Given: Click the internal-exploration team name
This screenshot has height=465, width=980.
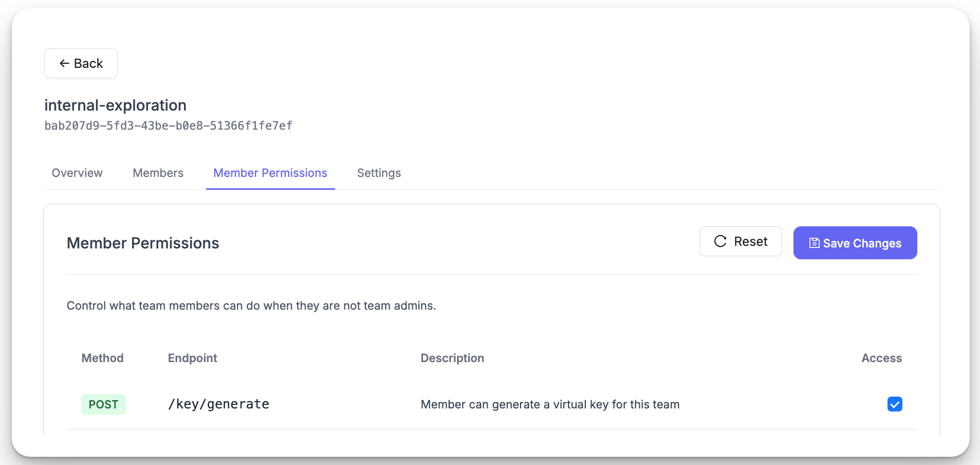Looking at the screenshot, I should pyautogui.click(x=115, y=105).
